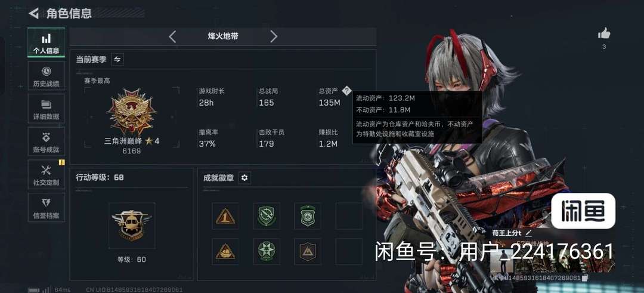Open the 信誉档案 reputation file

pos(46,208)
